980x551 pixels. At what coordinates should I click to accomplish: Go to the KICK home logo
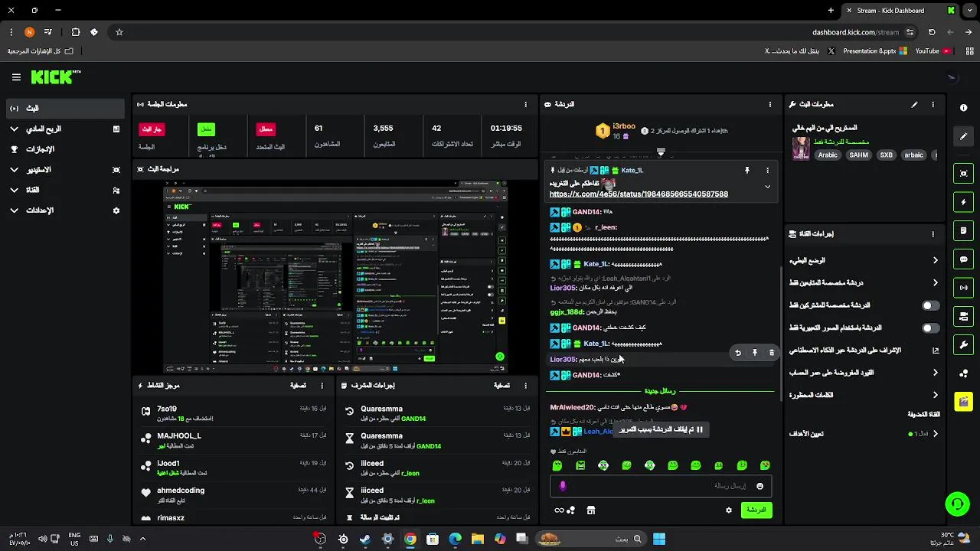(x=55, y=77)
